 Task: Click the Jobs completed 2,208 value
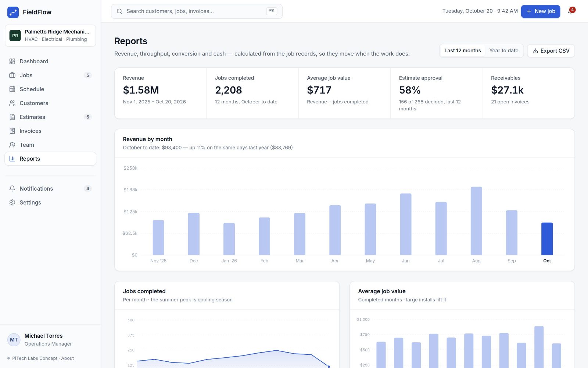(x=228, y=90)
